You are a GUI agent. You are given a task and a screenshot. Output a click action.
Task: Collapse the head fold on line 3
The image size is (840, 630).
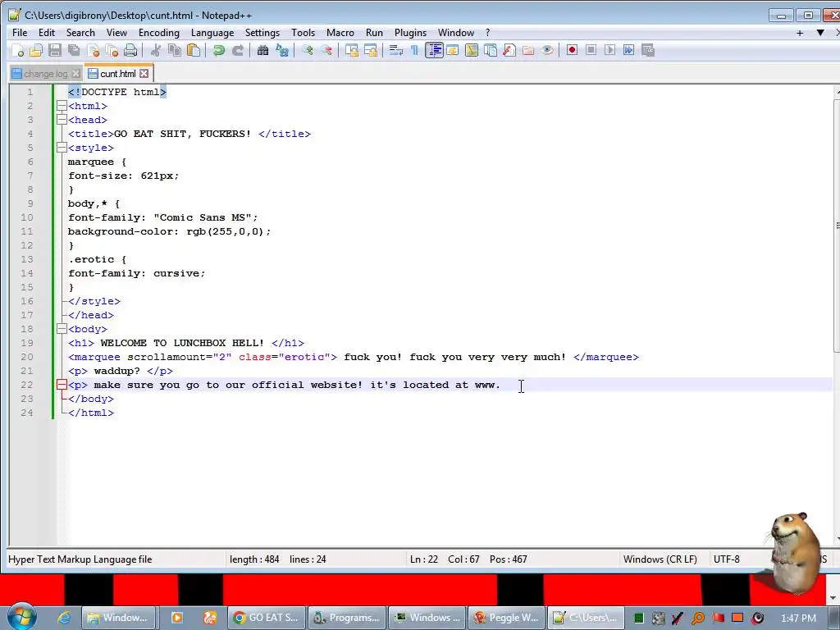pos(62,120)
